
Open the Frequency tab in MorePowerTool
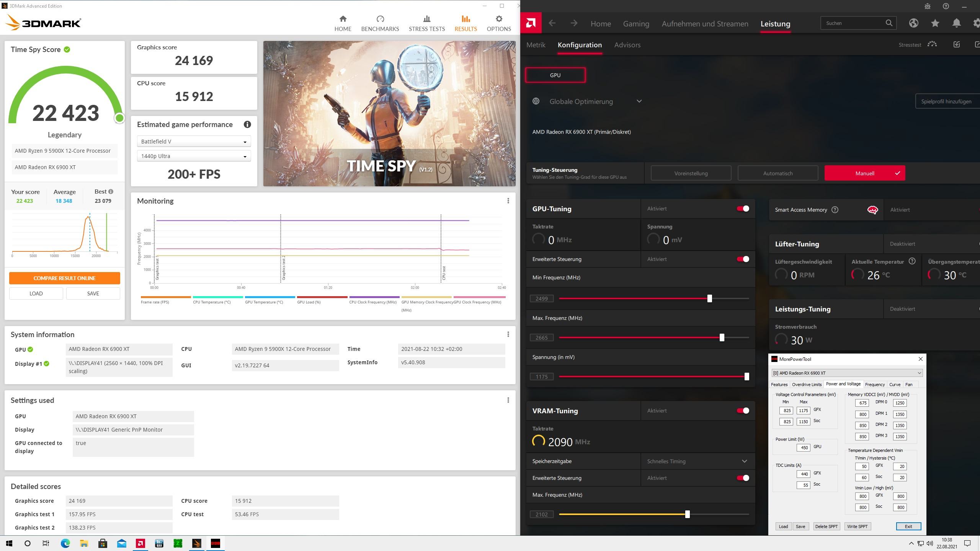click(x=874, y=384)
